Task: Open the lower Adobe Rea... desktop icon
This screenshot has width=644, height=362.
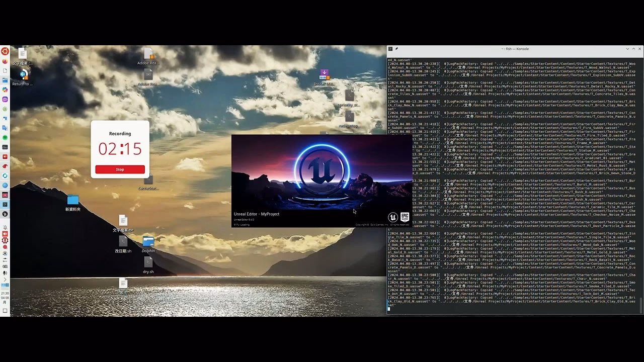Action: 148,78
